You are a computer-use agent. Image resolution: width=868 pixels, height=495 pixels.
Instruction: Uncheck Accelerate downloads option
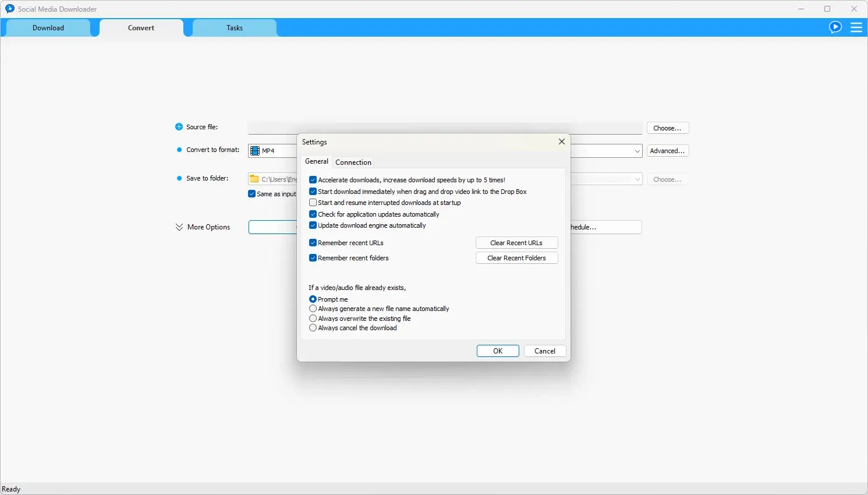click(313, 180)
